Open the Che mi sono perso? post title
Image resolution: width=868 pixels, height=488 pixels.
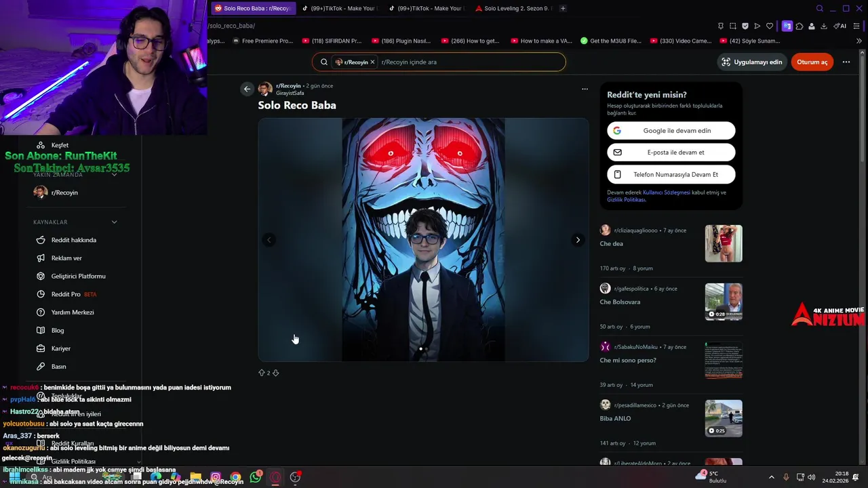627,361
